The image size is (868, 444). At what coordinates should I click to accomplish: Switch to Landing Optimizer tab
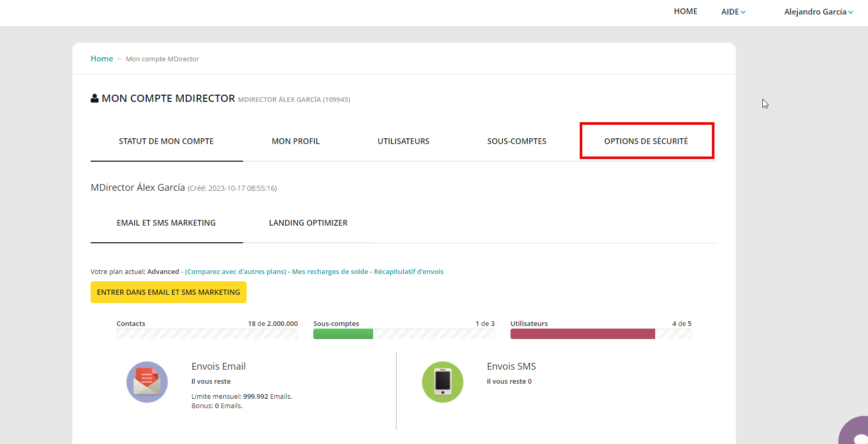[x=308, y=223]
